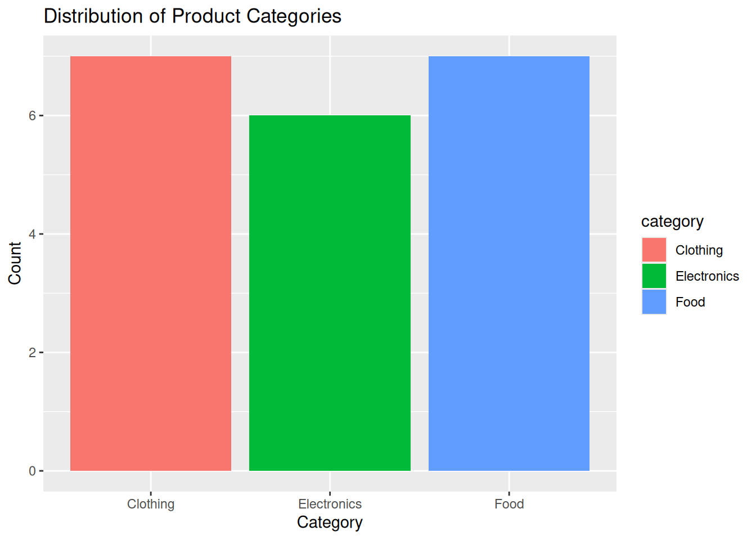Click the y-axis tick label '4'

coord(33,234)
